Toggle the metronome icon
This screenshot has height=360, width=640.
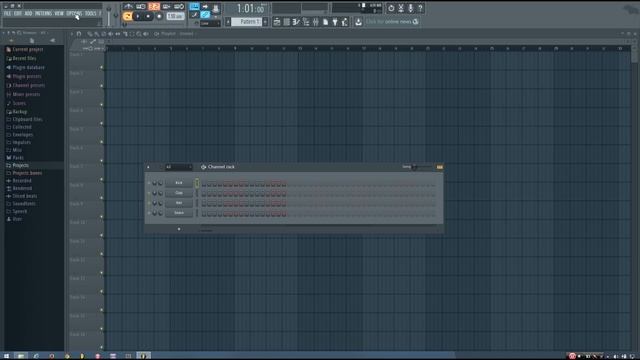tap(128, 7)
